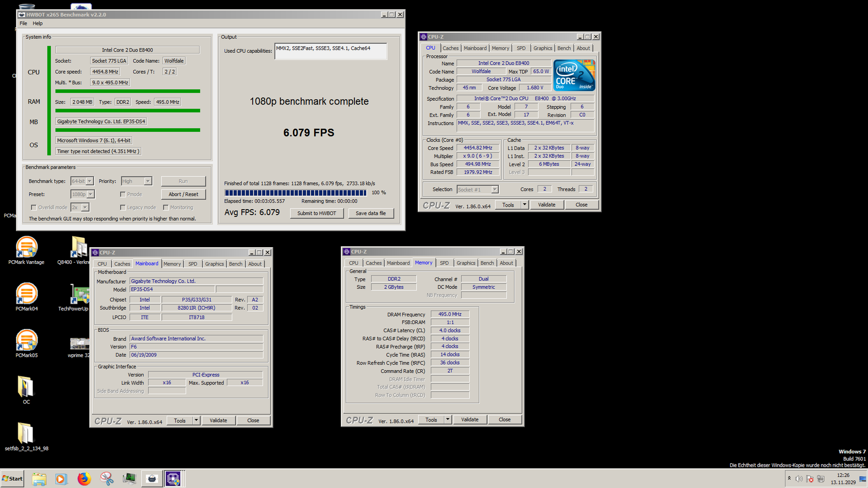This screenshot has height=488, width=868.
Task: Expand Tools arrow in CPU-Z CPU window
Action: [x=524, y=205]
